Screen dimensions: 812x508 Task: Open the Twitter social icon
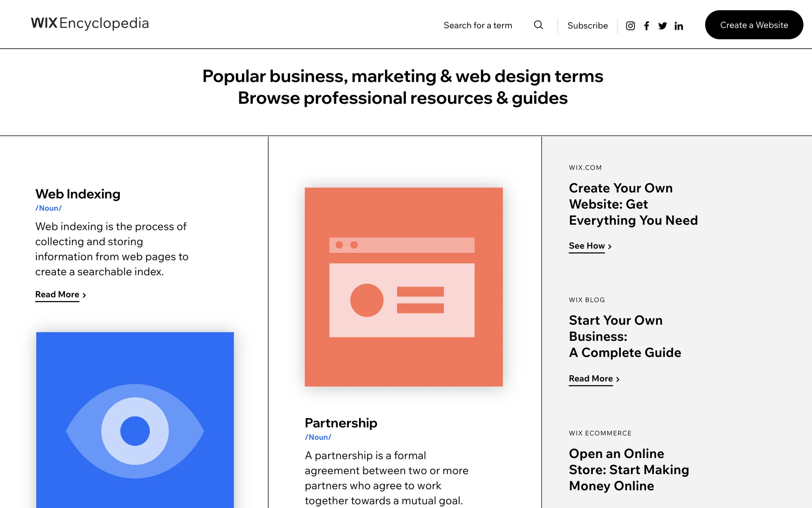point(662,26)
